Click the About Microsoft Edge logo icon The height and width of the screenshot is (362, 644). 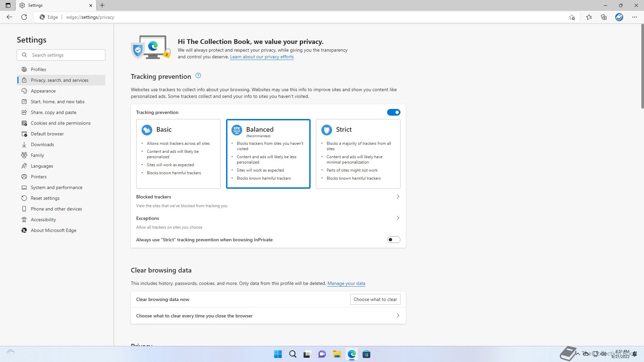click(24, 230)
